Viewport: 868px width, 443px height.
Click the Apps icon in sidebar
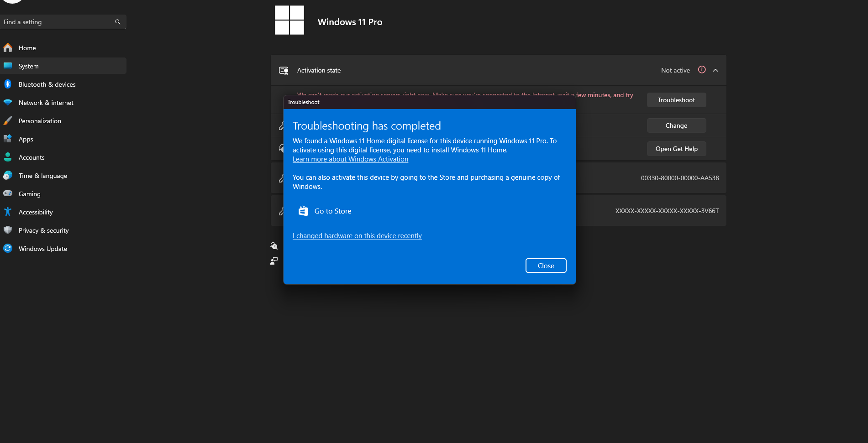pyautogui.click(x=8, y=139)
